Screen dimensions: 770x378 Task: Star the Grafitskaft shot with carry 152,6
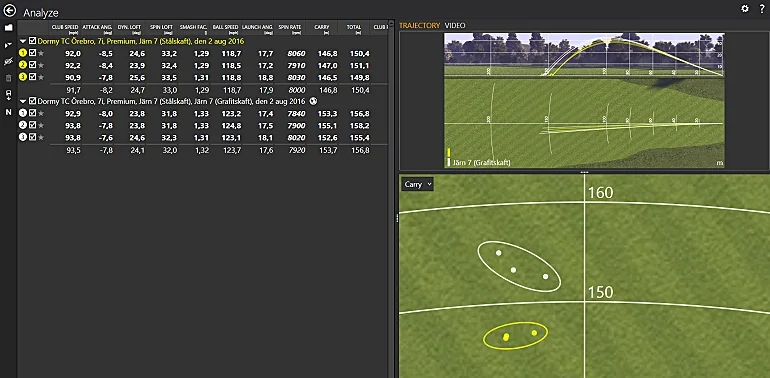tap(41, 137)
